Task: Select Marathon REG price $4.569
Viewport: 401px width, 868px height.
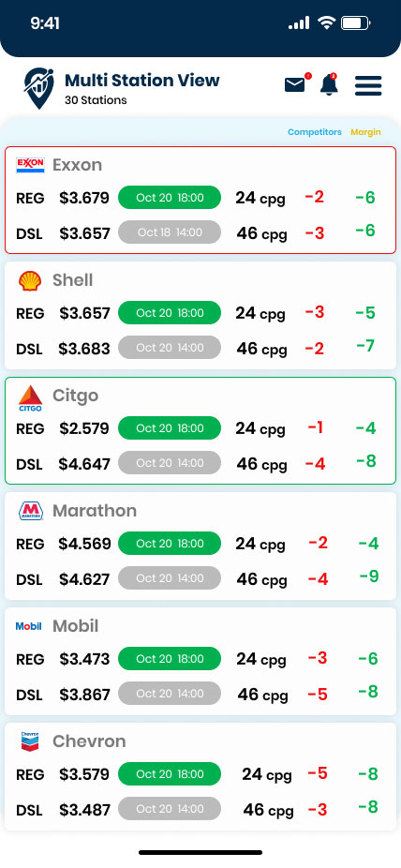Action: (84, 545)
